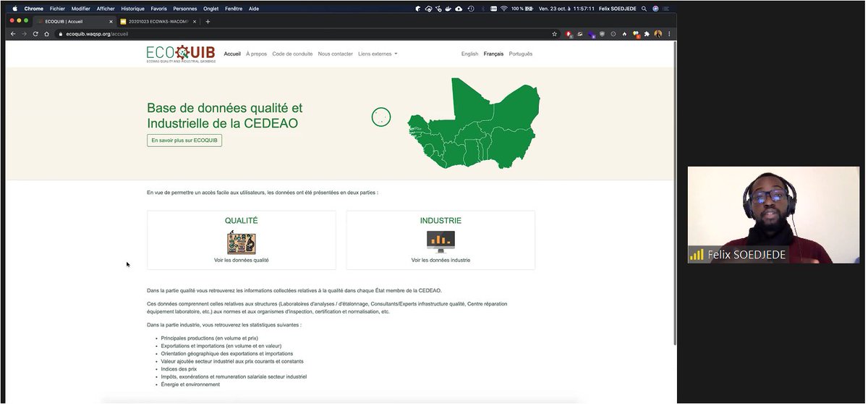Open the À propos page
The image size is (868, 404).
click(x=256, y=54)
